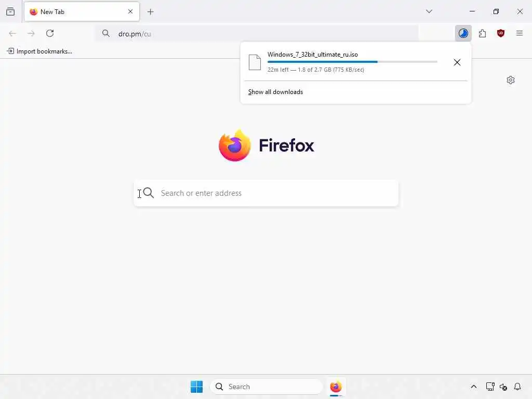532x399 pixels.
Task: Focus the address bar showing dro.pm/cu
Action: pyautogui.click(x=257, y=34)
